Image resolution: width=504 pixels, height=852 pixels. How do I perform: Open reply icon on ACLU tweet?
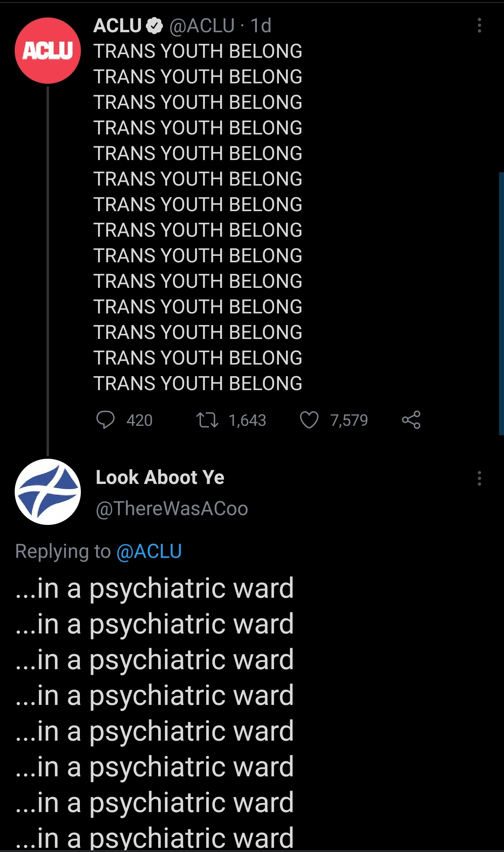[105, 420]
